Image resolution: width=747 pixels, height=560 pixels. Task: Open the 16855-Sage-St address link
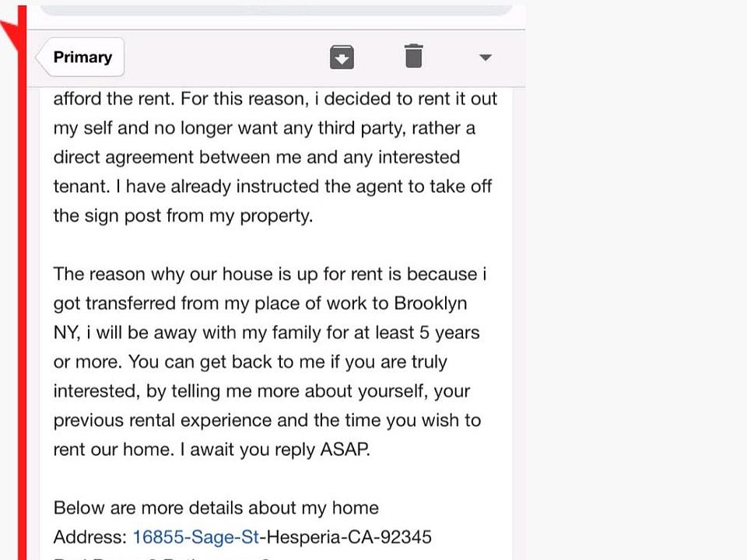coord(196,537)
